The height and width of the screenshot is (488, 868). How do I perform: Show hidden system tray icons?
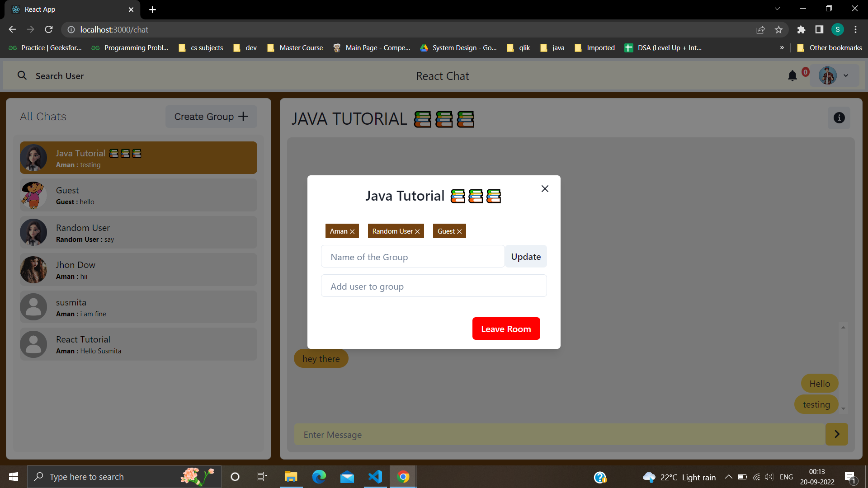click(x=728, y=477)
